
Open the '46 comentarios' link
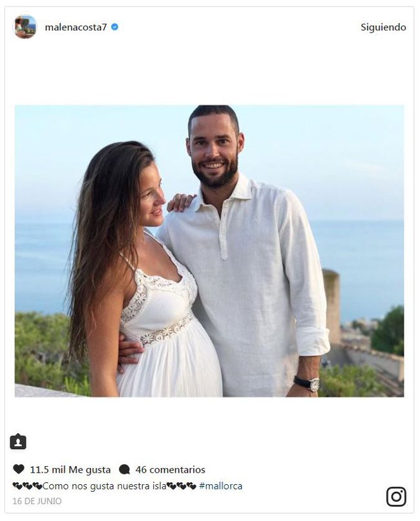[x=170, y=469]
